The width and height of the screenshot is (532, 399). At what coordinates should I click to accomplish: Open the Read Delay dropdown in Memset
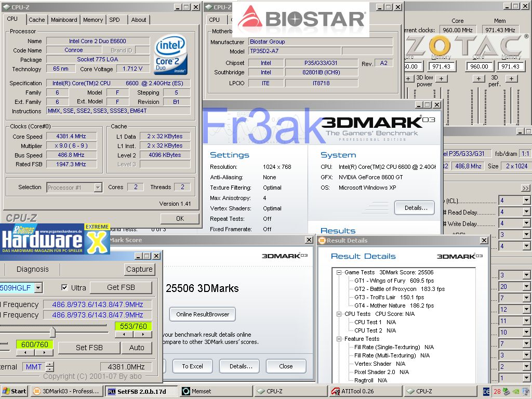click(x=526, y=212)
